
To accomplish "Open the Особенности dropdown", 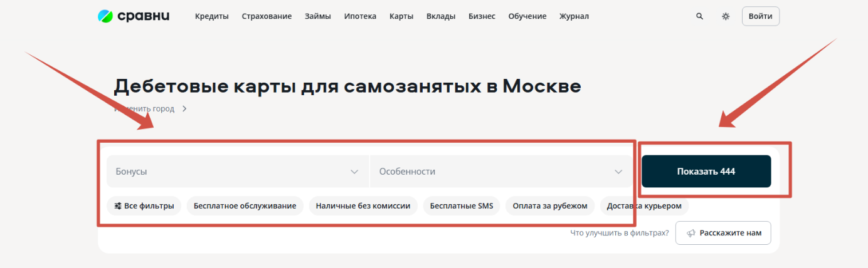I will (x=500, y=172).
